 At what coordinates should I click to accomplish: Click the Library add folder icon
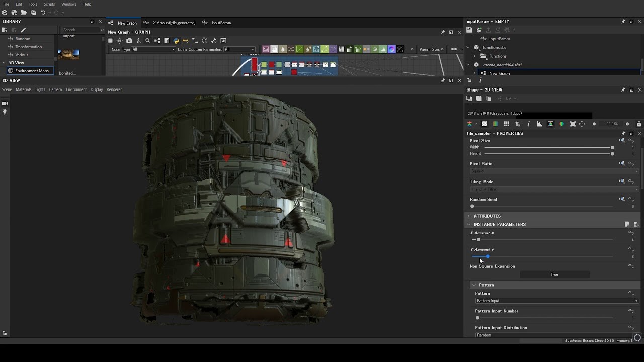(x=5, y=30)
